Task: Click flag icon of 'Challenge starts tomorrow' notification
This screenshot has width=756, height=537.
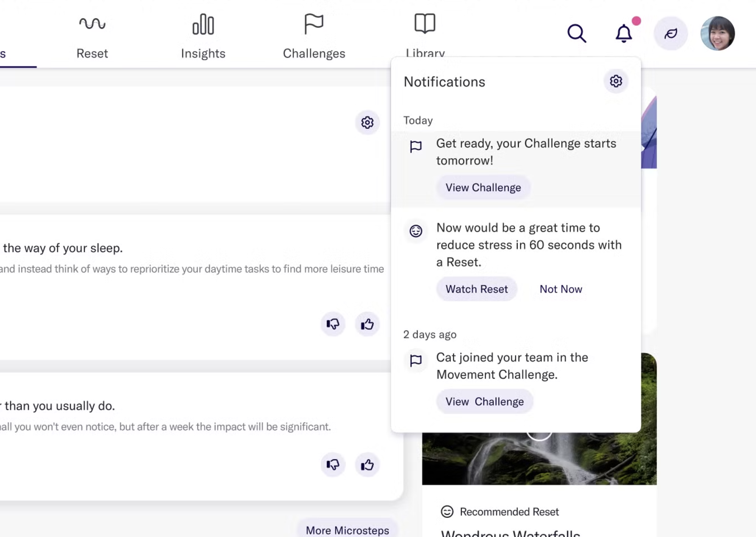Action: coord(416,147)
